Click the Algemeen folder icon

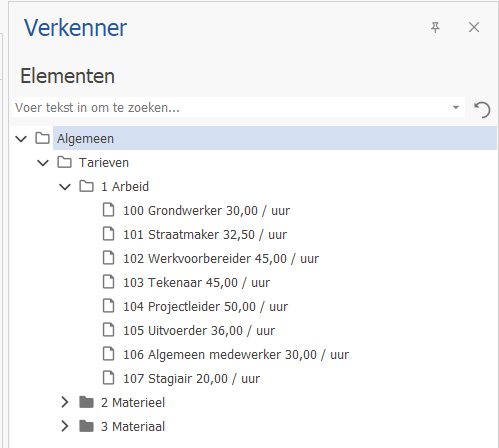coord(43,138)
